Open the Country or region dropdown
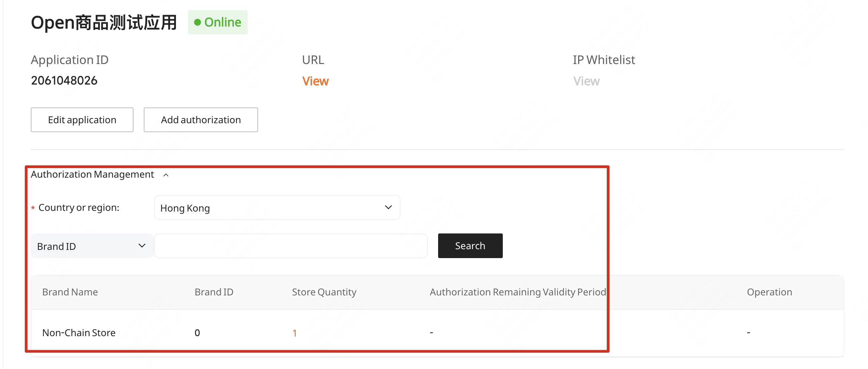The width and height of the screenshot is (868, 369). click(277, 207)
